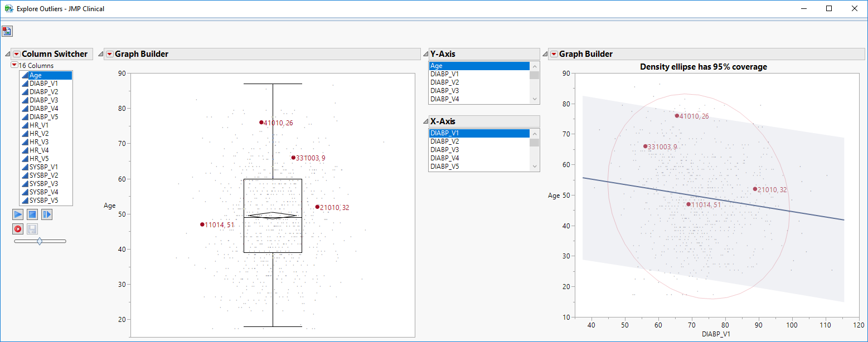The width and height of the screenshot is (868, 342).
Task: Click the continuous column icon beside HR_V3
Action: pyautogui.click(x=25, y=142)
